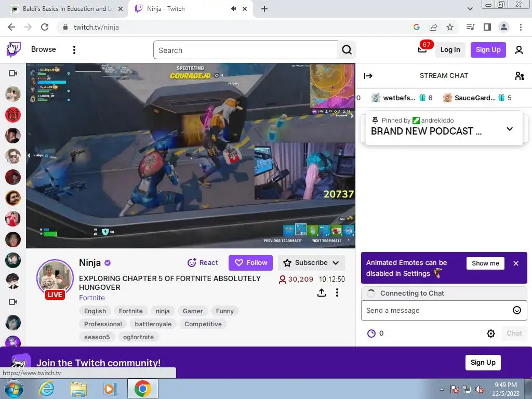This screenshot has width=532, height=399.
Task: Open Chrome profile avatar button
Action: 504,27
